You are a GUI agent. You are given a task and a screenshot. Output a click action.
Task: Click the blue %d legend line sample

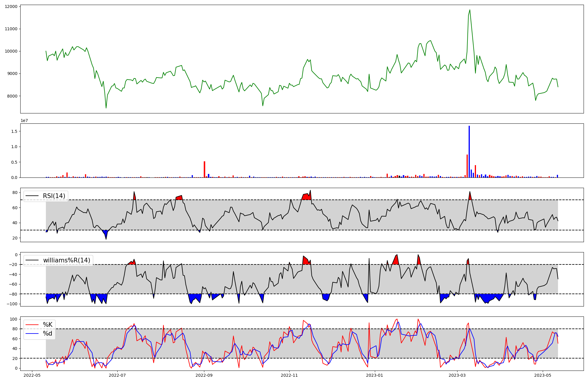32,334
